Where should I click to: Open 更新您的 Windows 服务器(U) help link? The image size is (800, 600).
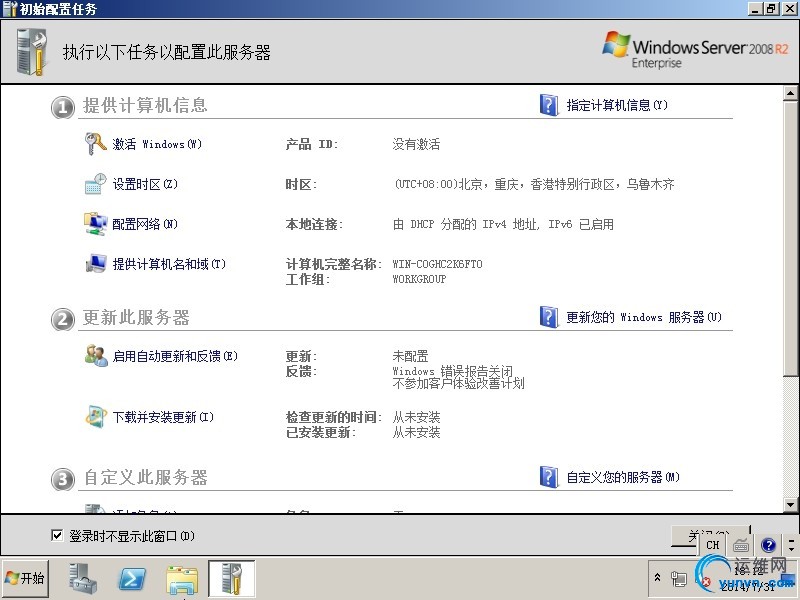tap(644, 317)
